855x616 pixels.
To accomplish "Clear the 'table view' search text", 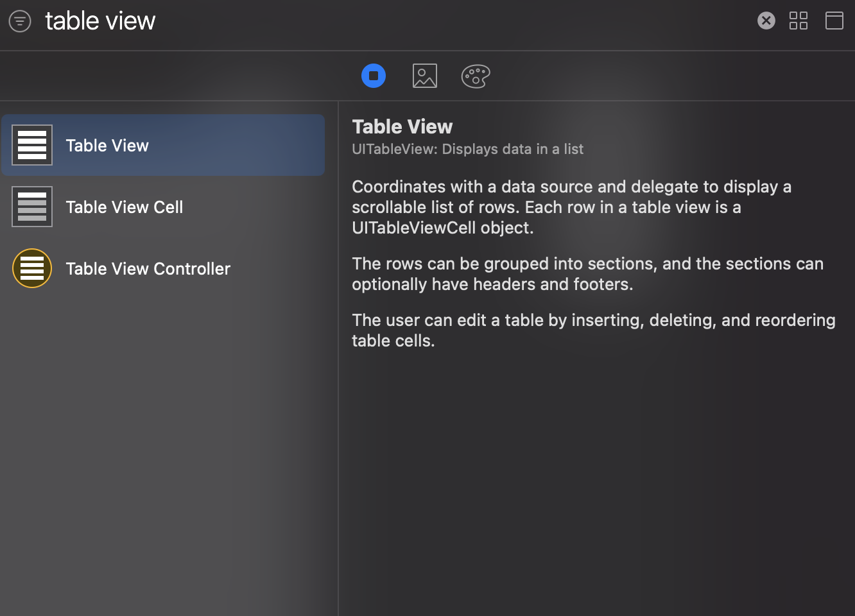I will click(766, 21).
